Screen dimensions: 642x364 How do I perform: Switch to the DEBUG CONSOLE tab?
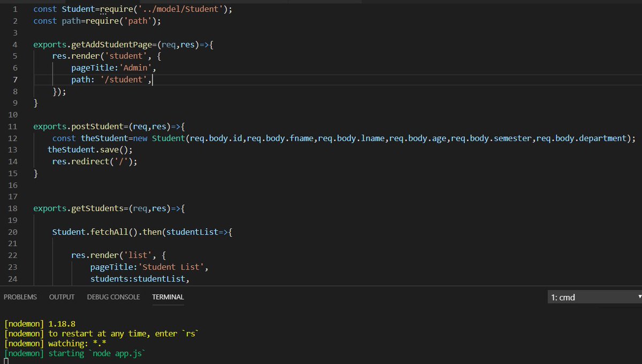coord(113,297)
